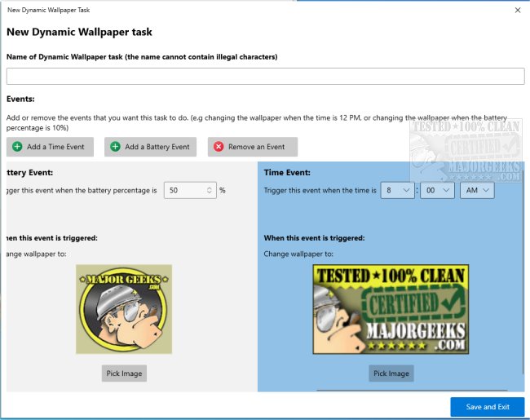Image resolution: width=530 pixels, height=420 pixels.
Task: Pick Image for the Time Event
Action: tap(391, 374)
